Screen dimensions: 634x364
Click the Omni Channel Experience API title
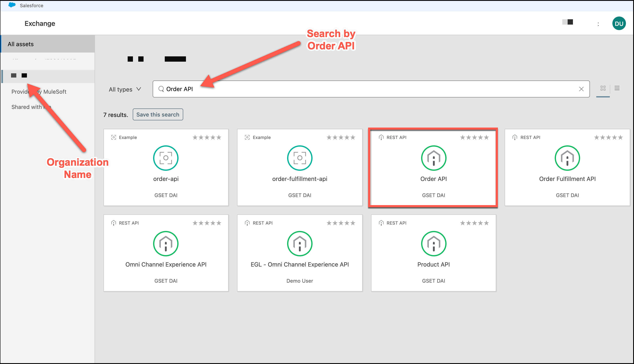click(166, 264)
